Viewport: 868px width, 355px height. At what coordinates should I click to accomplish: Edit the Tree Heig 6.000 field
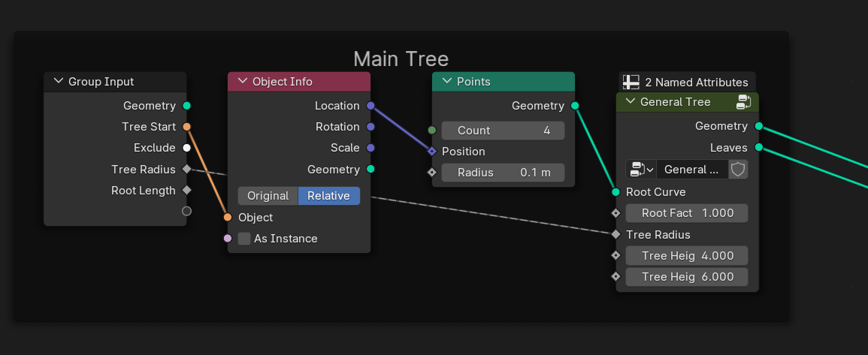686,276
